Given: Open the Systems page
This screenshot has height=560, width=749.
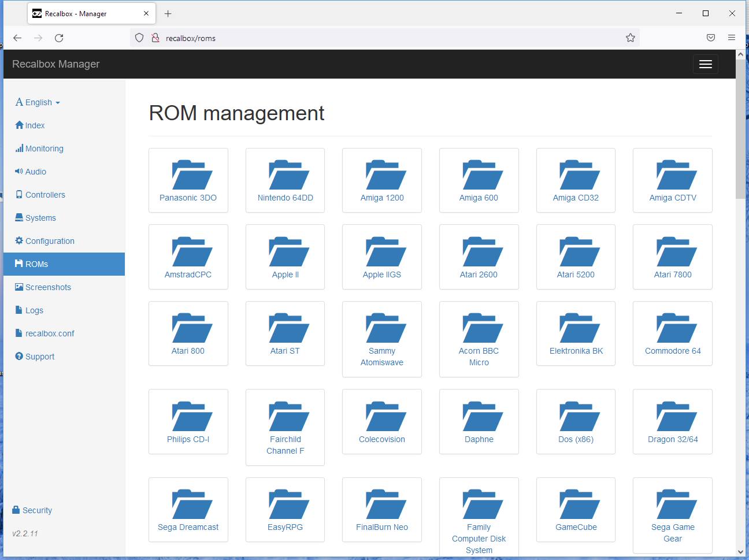Looking at the screenshot, I should tap(36, 218).
